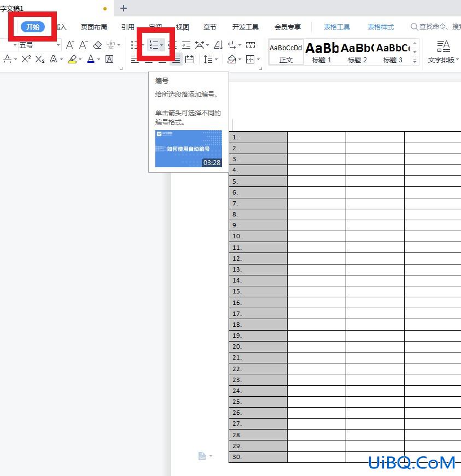Apply the 正文 style
Screen dimensions: 461x476
(x=286, y=52)
